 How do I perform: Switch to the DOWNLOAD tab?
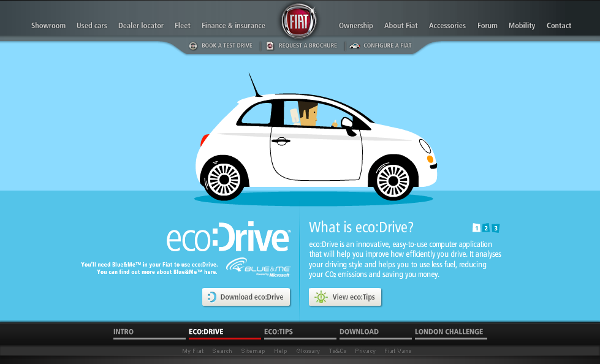point(375,333)
